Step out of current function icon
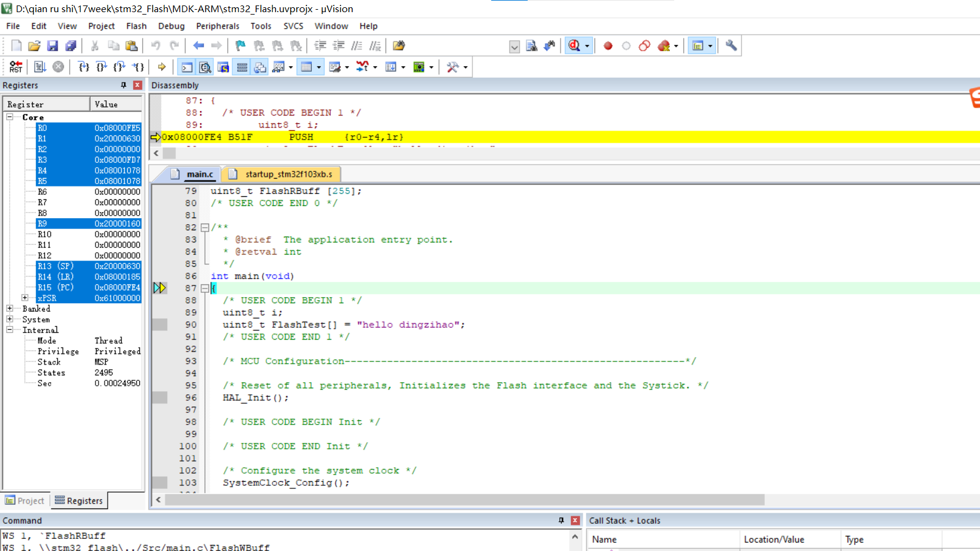Image resolution: width=980 pixels, height=551 pixels. (x=120, y=67)
